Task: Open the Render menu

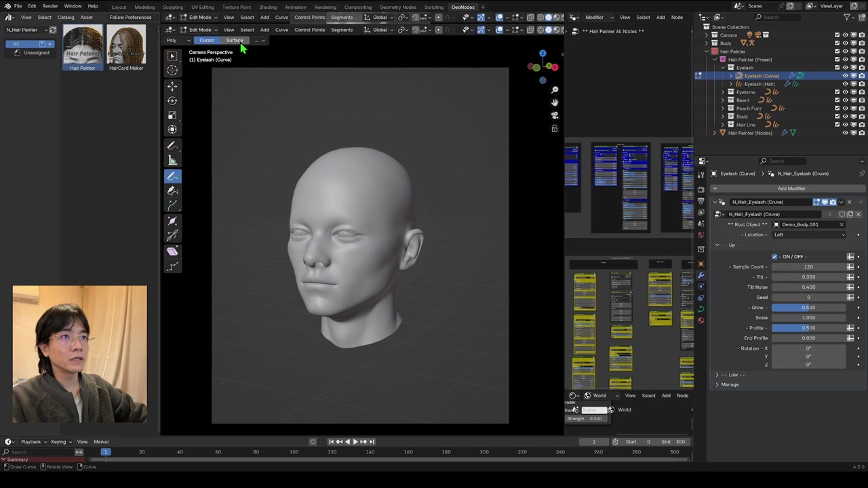Action: point(50,6)
